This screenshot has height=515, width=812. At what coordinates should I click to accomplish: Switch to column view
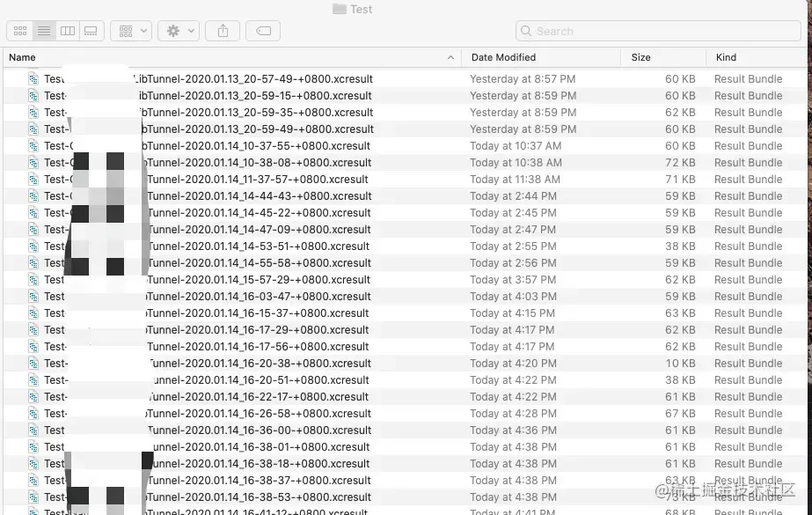[x=68, y=31]
